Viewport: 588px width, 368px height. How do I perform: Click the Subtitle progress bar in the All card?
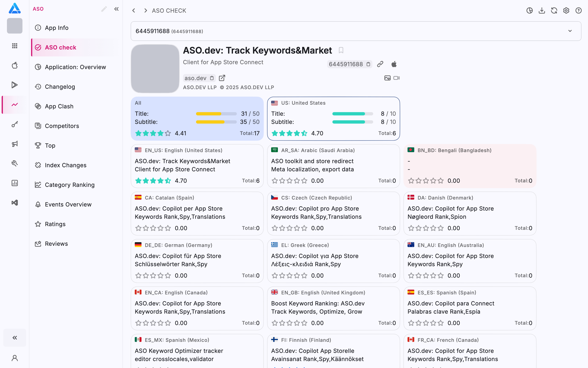[216, 122]
